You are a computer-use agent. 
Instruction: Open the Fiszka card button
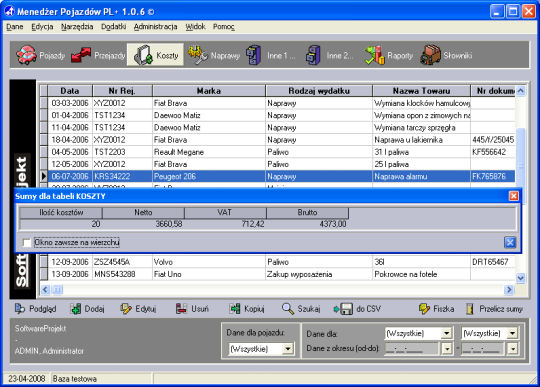click(x=436, y=309)
